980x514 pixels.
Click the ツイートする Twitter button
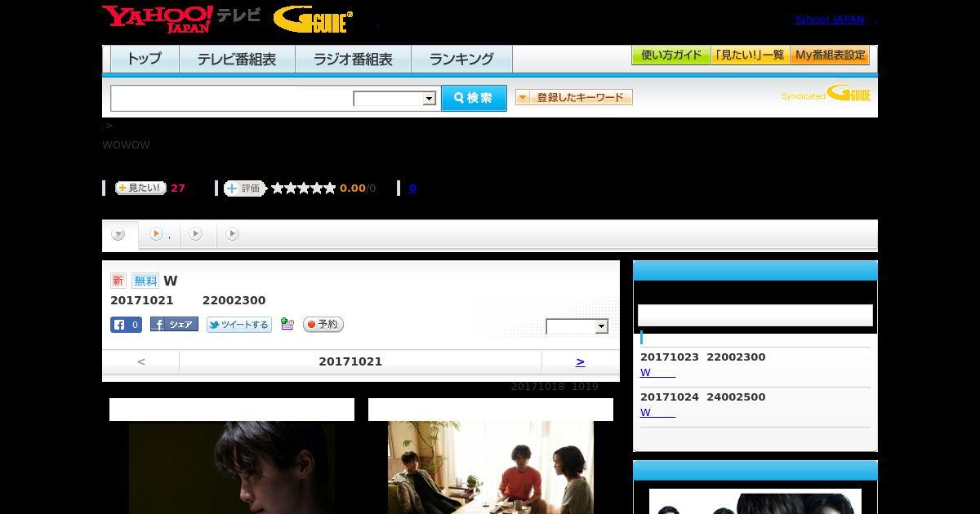pyautogui.click(x=238, y=325)
